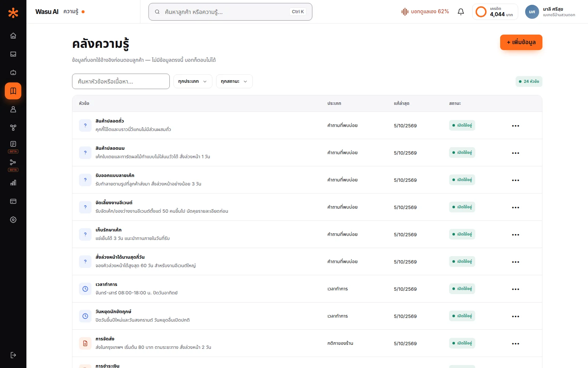Open more options for การจัดส่ง row
This screenshot has height=368, width=588.
coord(516,344)
